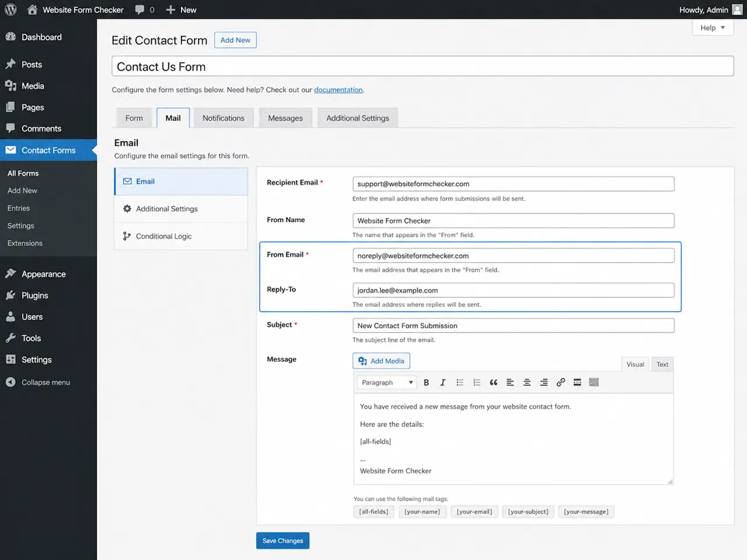Click the Appearance paintbrush icon
This screenshot has width=747, height=560.
point(11,274)
